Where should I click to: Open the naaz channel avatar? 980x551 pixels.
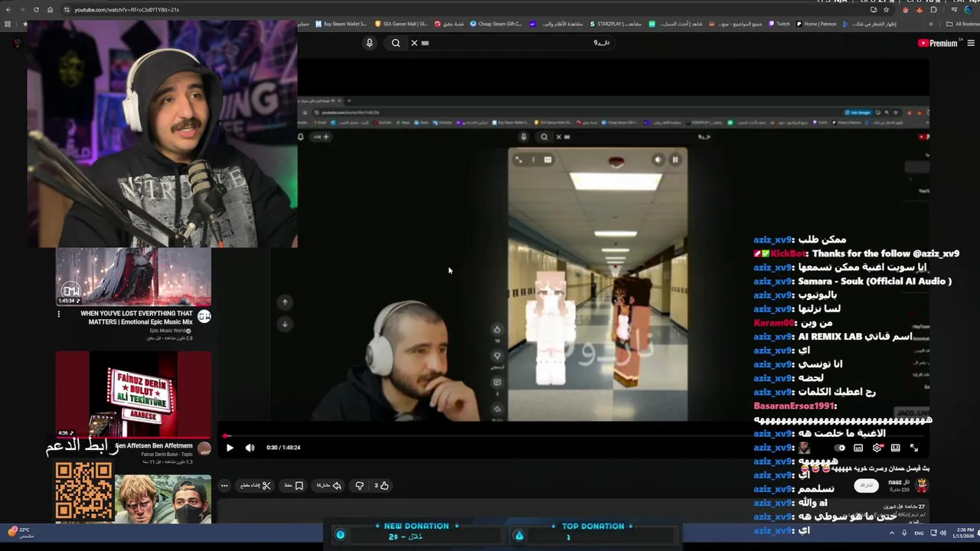922,484
